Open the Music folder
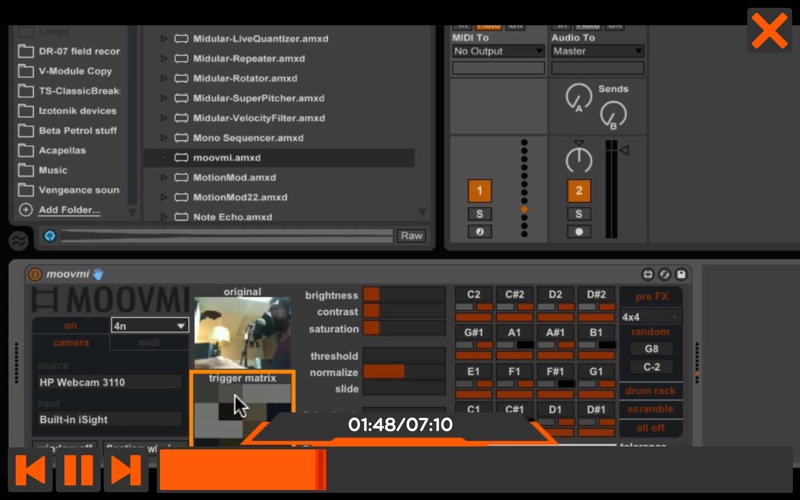The height and width of the screenshot is (500, 800). (43, 170)
